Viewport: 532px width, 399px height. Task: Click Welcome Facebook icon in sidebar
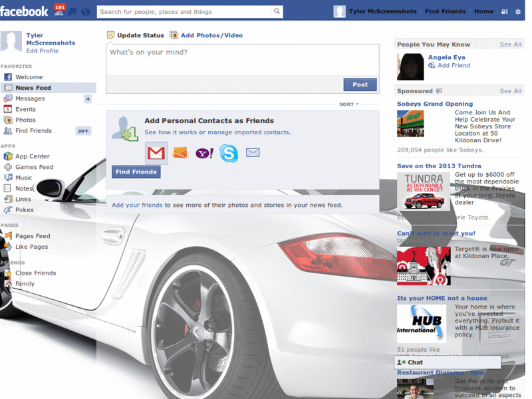(x=8, y=77)
